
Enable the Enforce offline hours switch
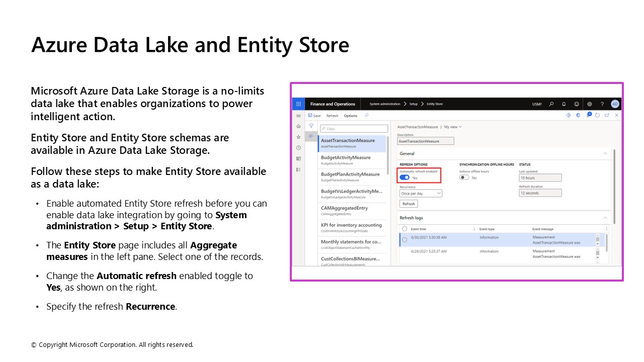[x=464, y=177]
